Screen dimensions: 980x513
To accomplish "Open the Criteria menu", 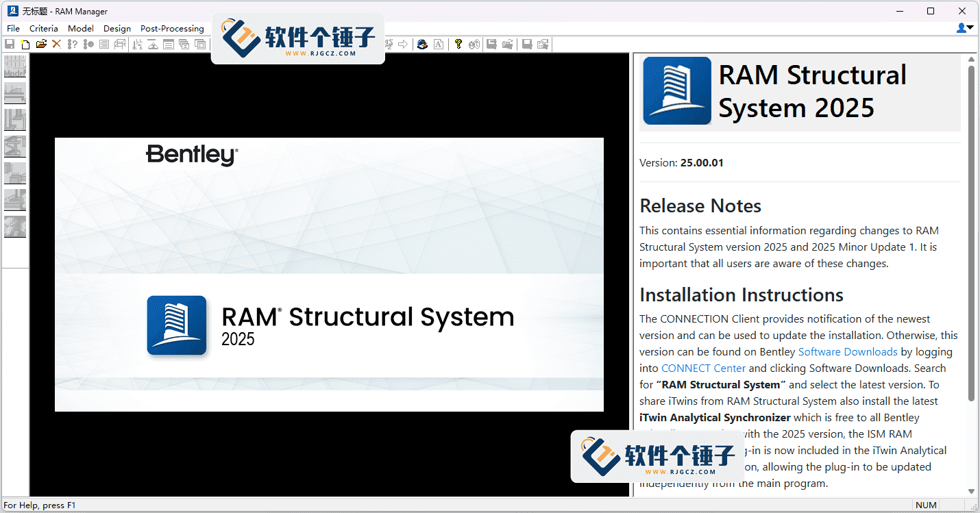I will [44, 29].
